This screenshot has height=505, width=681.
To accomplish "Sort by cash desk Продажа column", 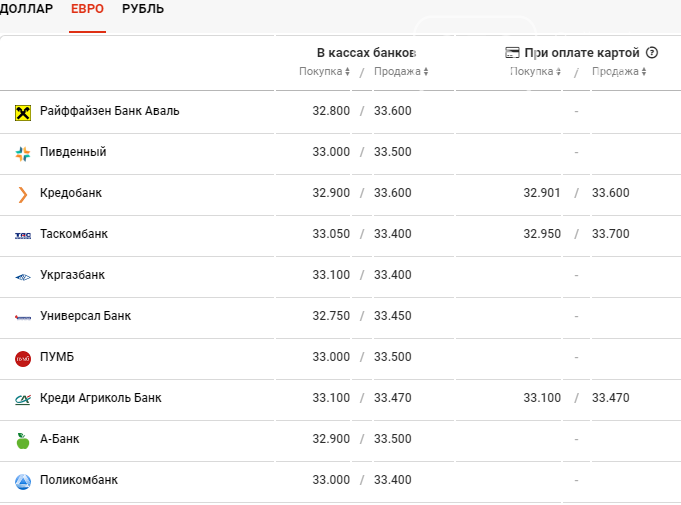I will click(400, 72).
